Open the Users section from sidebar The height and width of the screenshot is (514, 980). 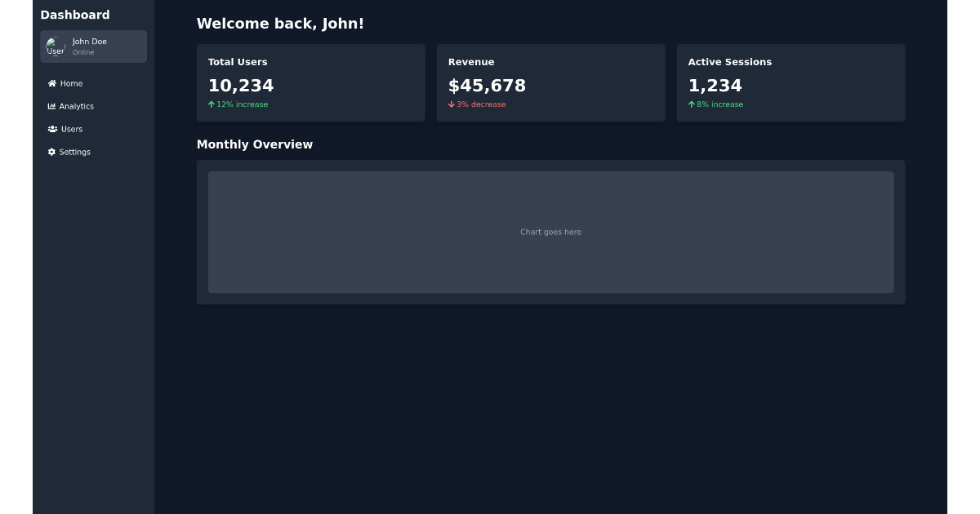point(72,129)
